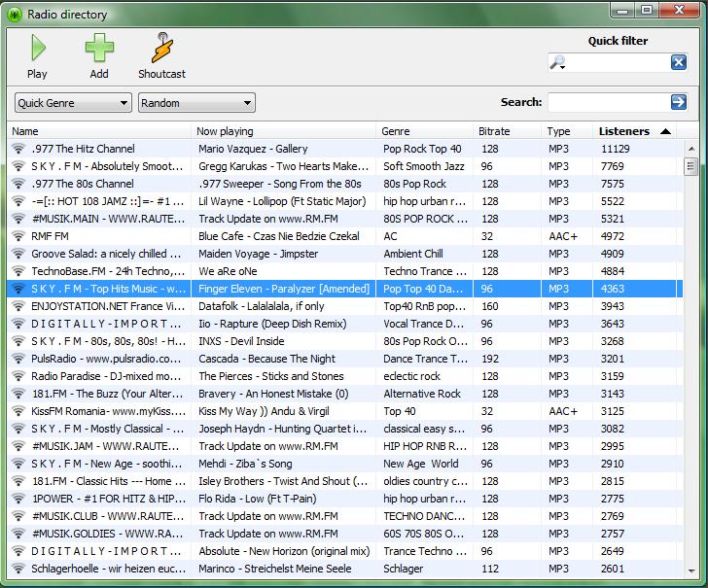708x588 pixels.
Task: Click the magnifier icon in Quick filter
Action: [x=557, y=62]
